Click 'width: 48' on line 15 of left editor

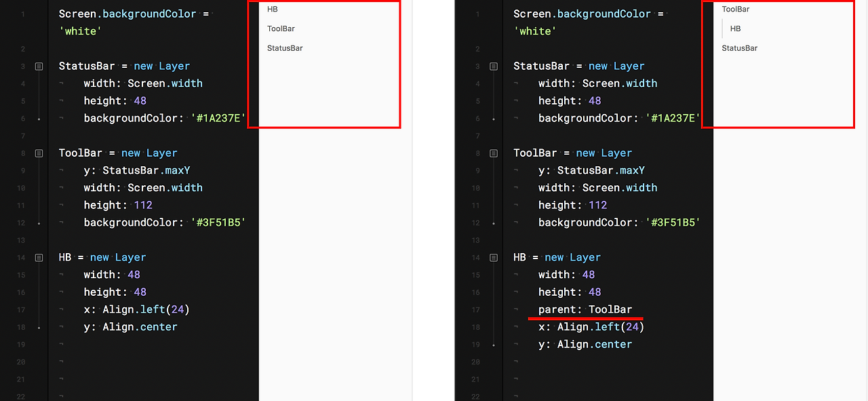[x=112, y=275]
